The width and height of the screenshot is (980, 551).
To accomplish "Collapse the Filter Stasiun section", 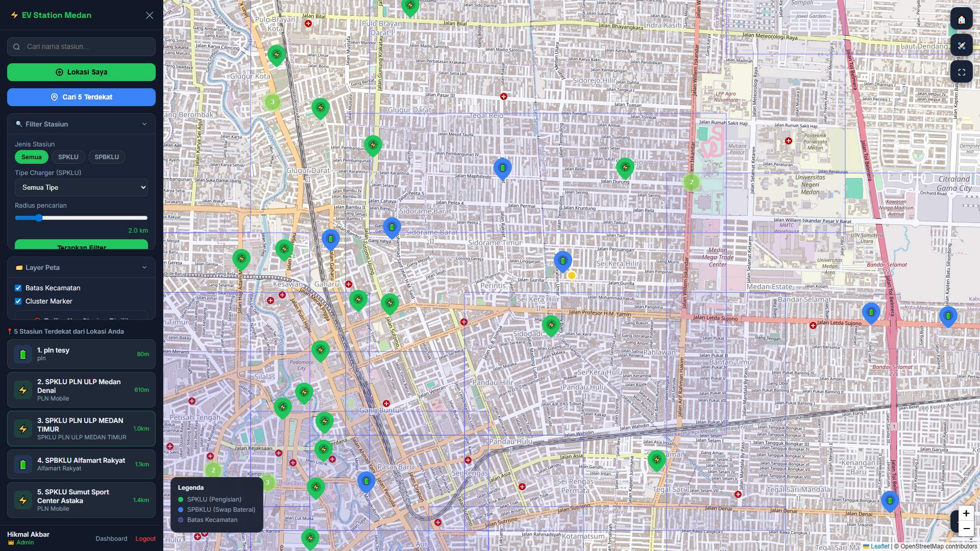I will click(81, 124).
